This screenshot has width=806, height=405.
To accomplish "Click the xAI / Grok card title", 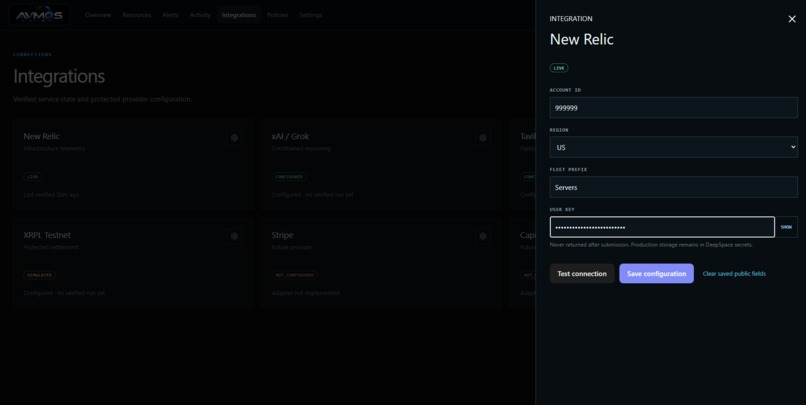I will coord(290,136).
